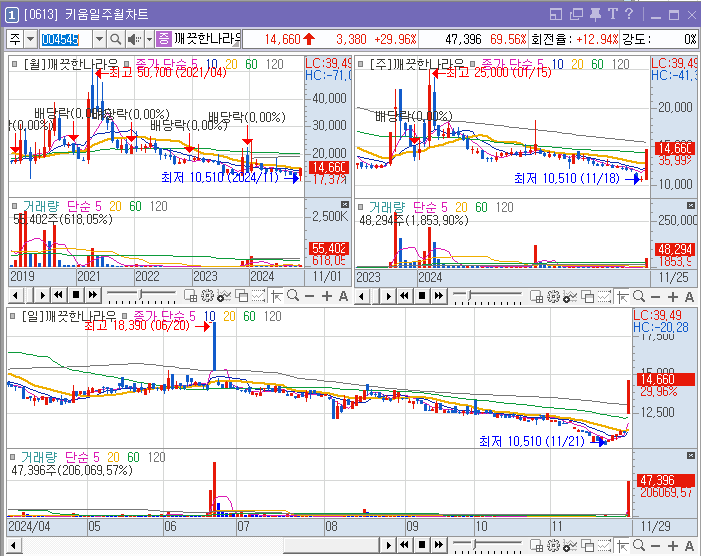Click the title bar duplicate-window icon
The image size is (701, 556).
(576, 15)
